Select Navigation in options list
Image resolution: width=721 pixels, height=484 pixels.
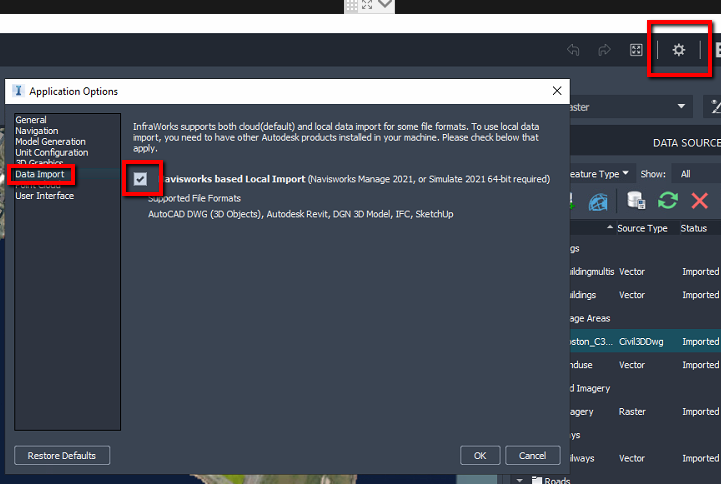point(37,131)
